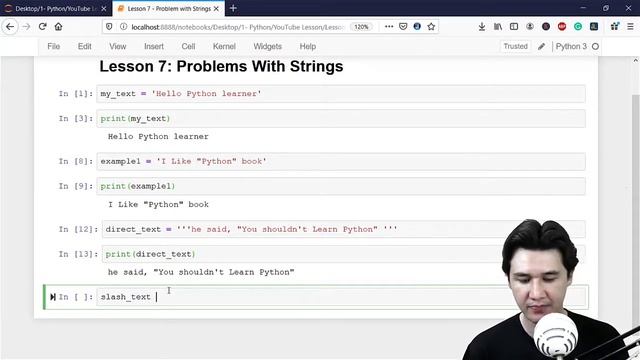Image resolution: width=640 pixels, height=360 pixels.
Task: Toggle the browser sidebar icon
Action: click(514, 27)
